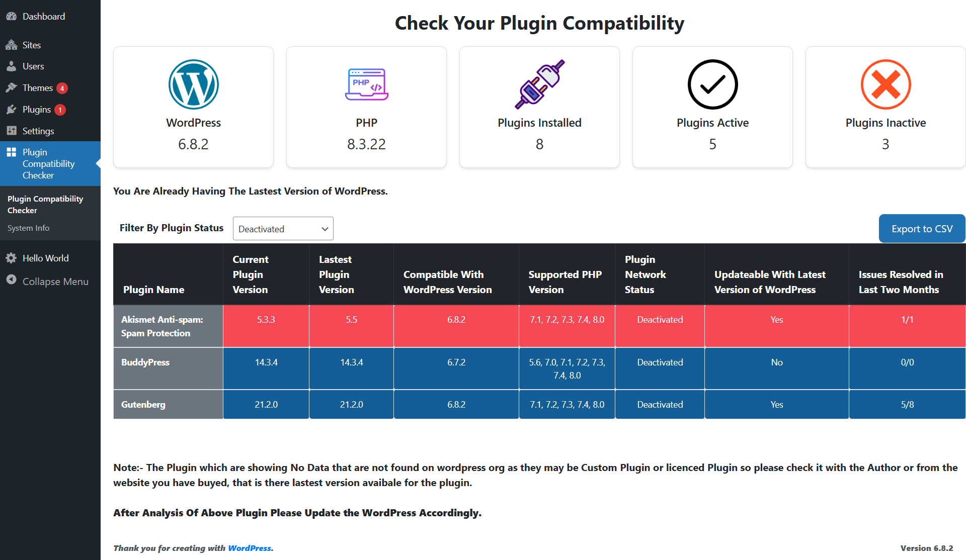Click the checkmark Plugins Active icon

point(712,84)
